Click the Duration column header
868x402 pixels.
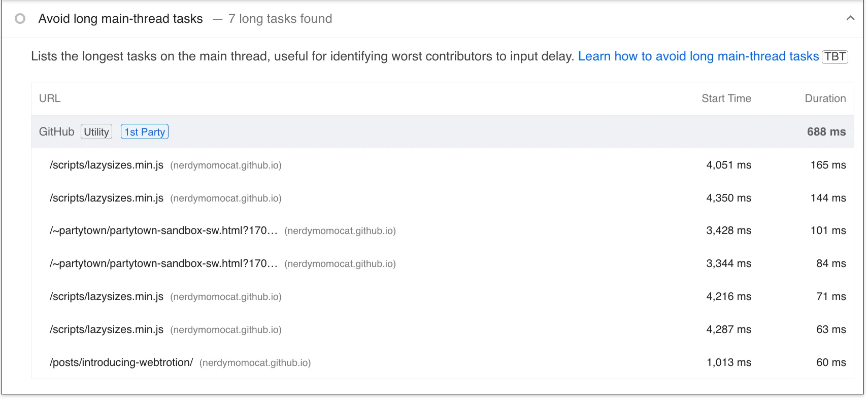(825, 98)
